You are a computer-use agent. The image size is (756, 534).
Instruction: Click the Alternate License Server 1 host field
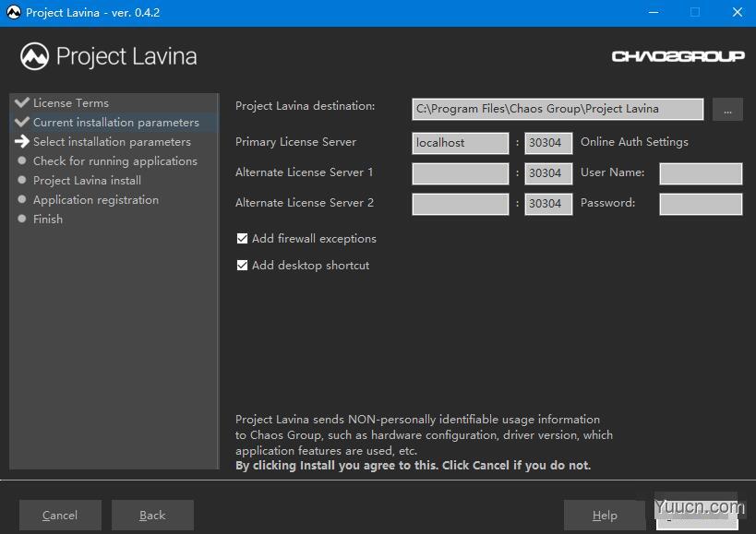(461, 173)
